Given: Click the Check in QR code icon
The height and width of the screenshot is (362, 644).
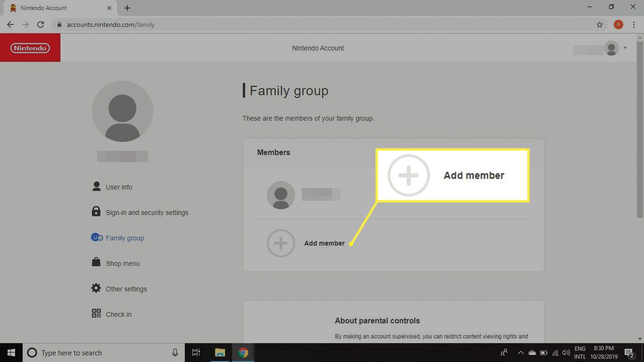Looking at the screenshot, I should point(96,313).
